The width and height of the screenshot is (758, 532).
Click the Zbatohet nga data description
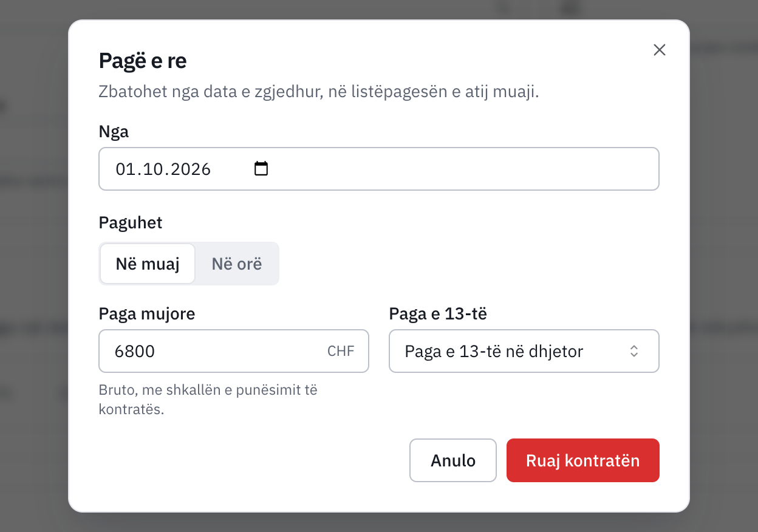point(319,93)
